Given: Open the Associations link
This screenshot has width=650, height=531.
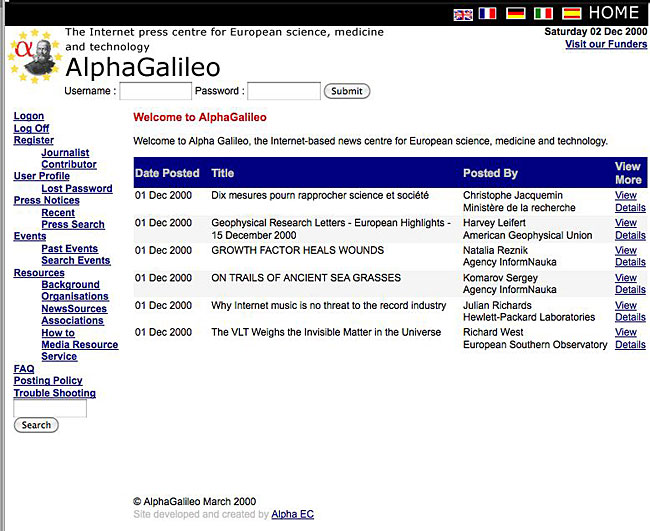Looking at the screenshot, I should coord(73,320).
